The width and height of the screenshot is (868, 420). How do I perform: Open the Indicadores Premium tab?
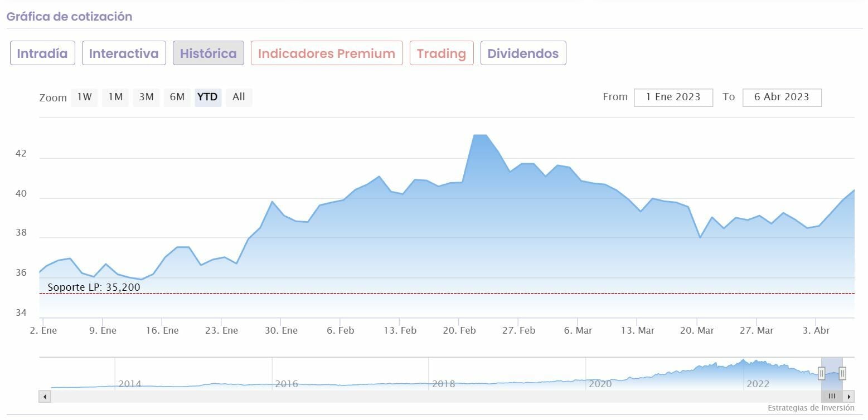pyautogui.click(x=327, y=53)
